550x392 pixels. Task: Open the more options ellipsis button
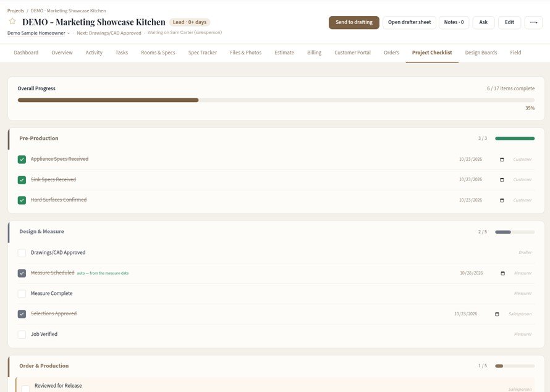(x=533, y=22)
